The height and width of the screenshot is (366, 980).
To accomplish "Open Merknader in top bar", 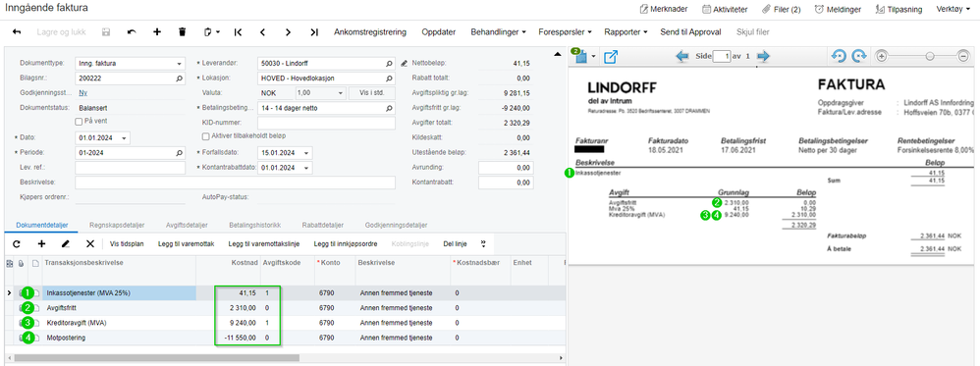I will pyautogui.click(x=664, y=10).
